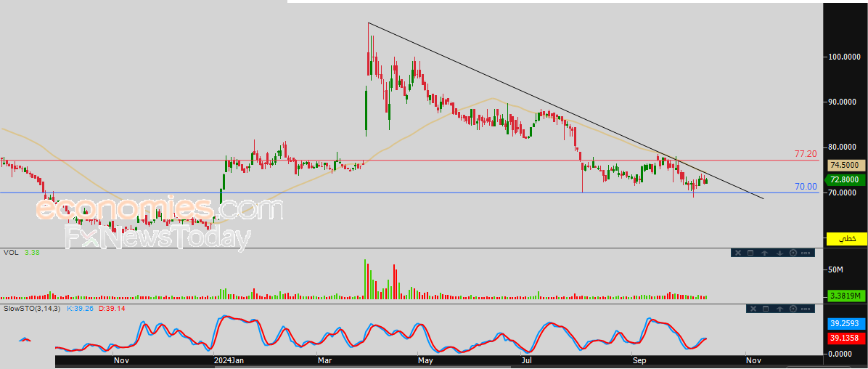The height and width of the screenshot is (369, 868).
Task: Click the D:39.14 stochastic value
Action: click(111, 308)
